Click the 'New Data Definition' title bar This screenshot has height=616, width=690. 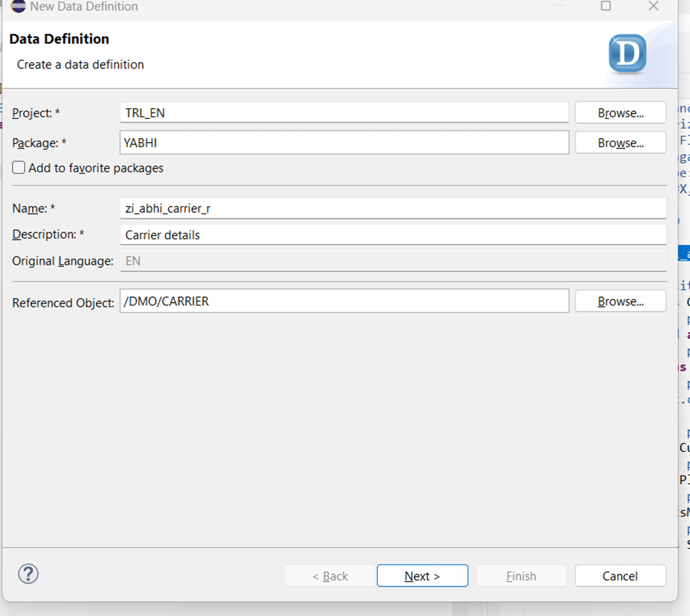(x=283, y=6)
